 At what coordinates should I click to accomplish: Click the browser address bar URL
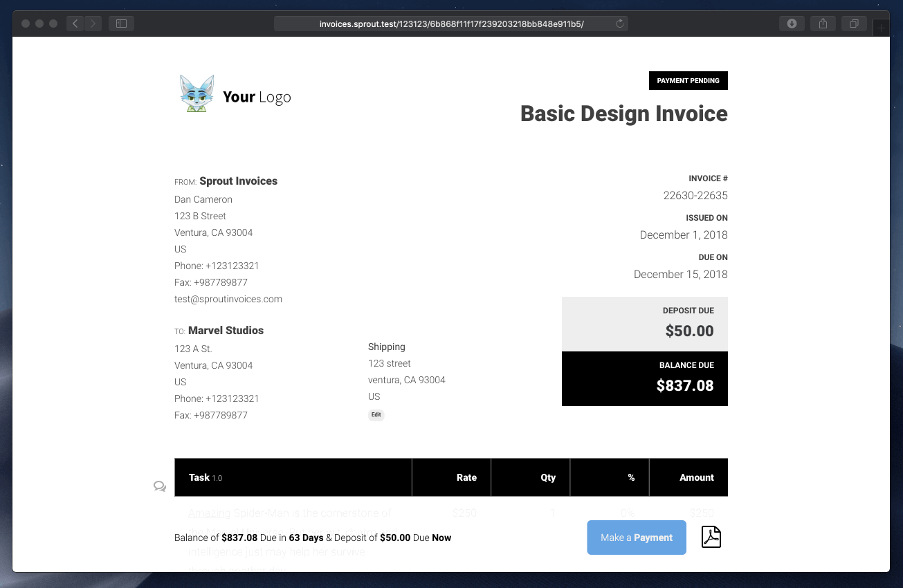pos(451,24)
